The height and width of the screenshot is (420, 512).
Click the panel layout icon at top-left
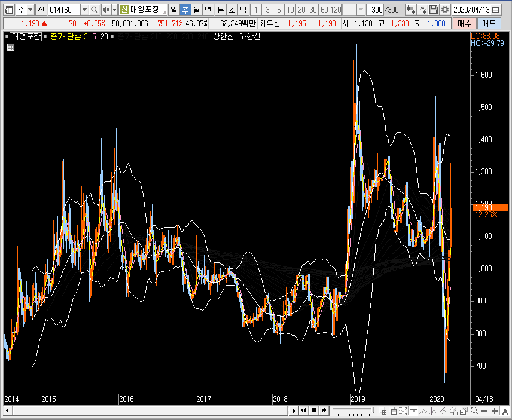pos(9,10)
